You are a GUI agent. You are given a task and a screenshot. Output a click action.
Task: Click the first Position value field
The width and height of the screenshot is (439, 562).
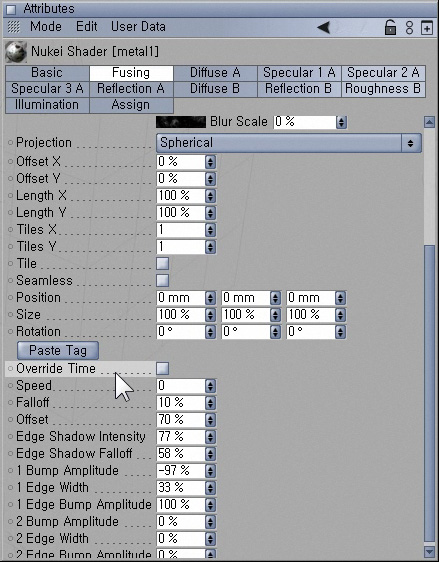[x=181, y=298]
